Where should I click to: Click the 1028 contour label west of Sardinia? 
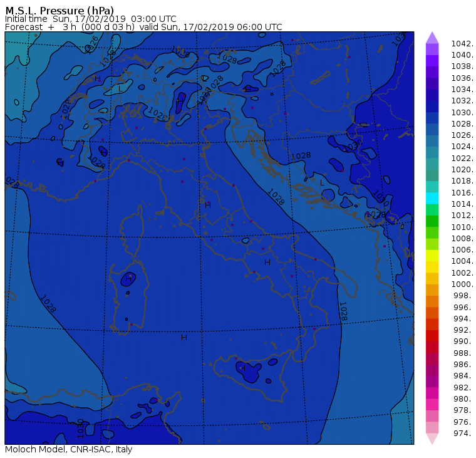click(48, 304)
